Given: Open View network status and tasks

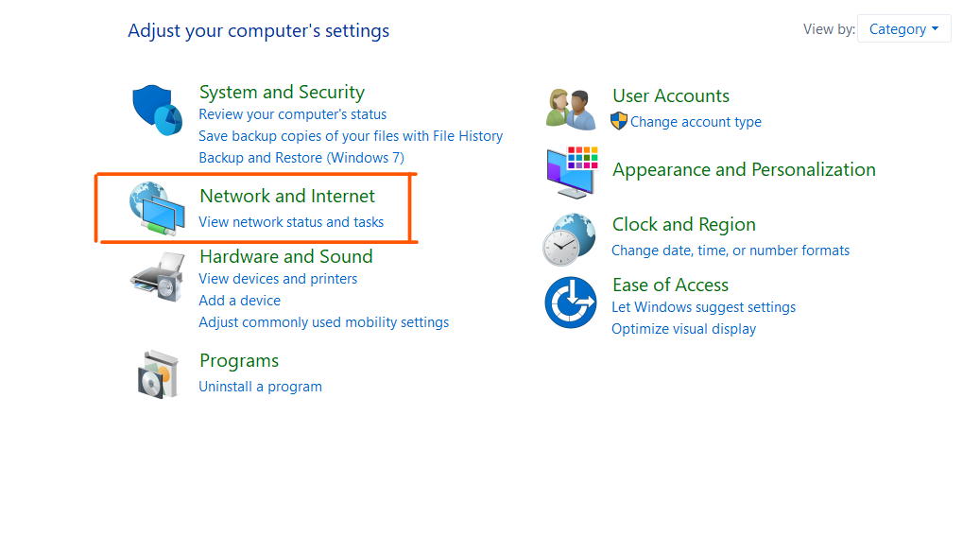Looking at the screenshot, I should point(291,222).
